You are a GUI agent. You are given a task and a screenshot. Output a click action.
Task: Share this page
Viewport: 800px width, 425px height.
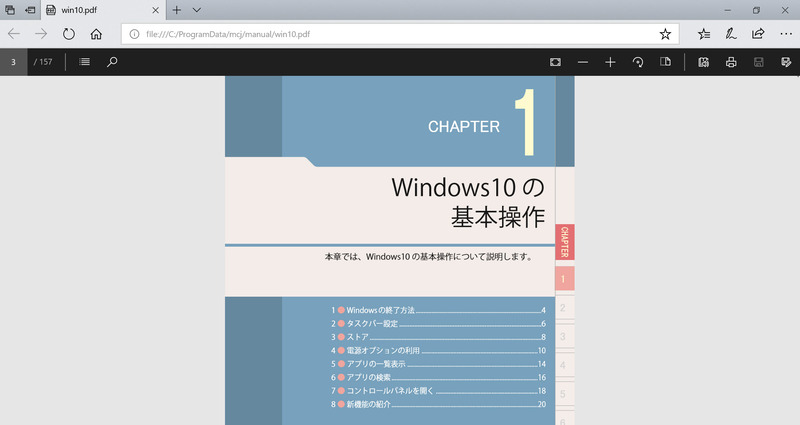click(x=758, y=34)
